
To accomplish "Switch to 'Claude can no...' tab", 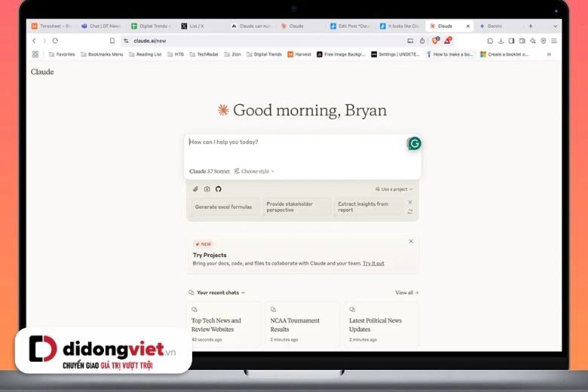I will 251,26.
